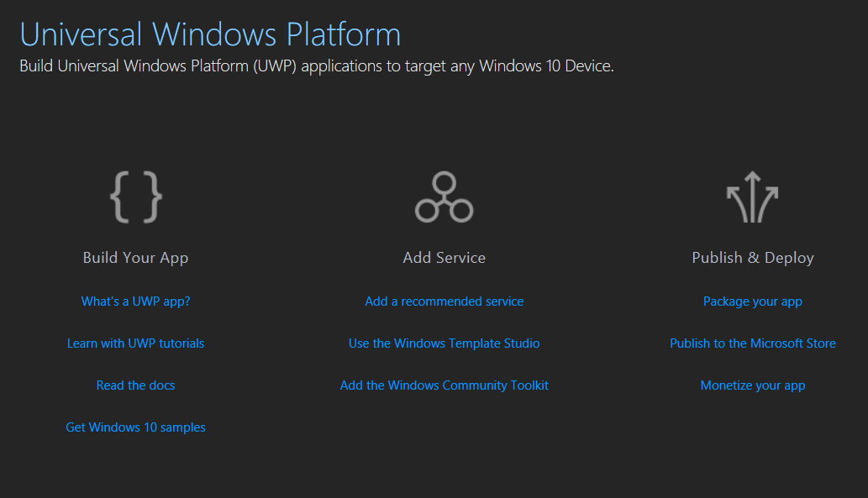
Task: Follow the Read the docs link
Action: coord(135,385)
